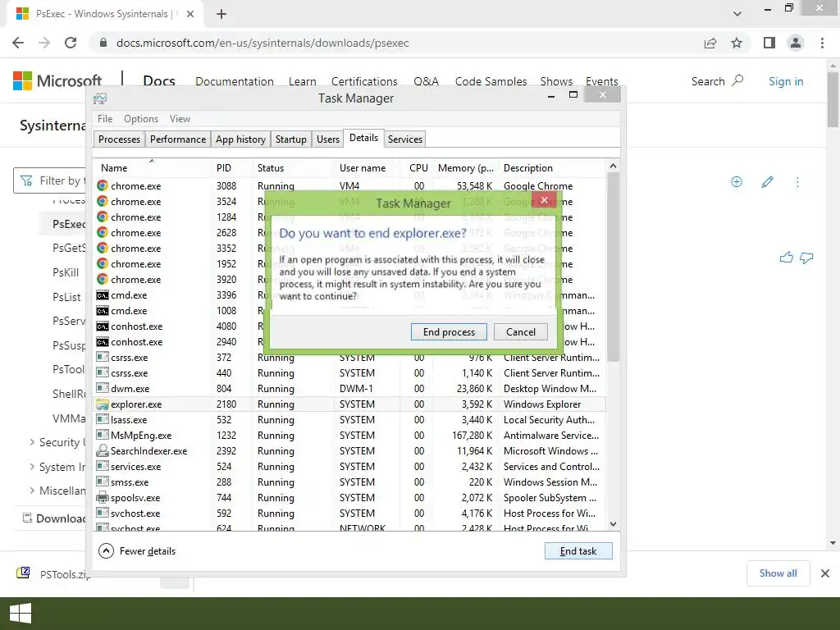Select csrss.exe with PID 440
The image size is (840, 630).
(x=350, y=373)
